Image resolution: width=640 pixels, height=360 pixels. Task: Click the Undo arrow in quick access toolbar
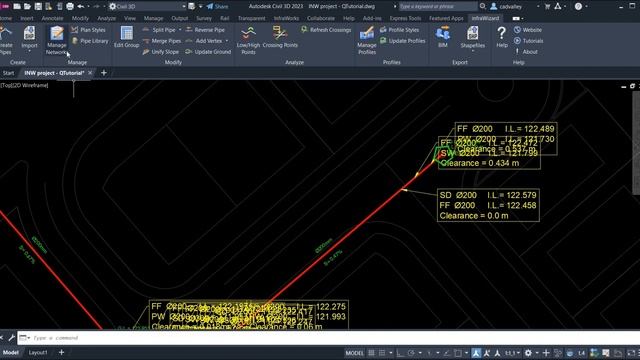click(81, 7)
